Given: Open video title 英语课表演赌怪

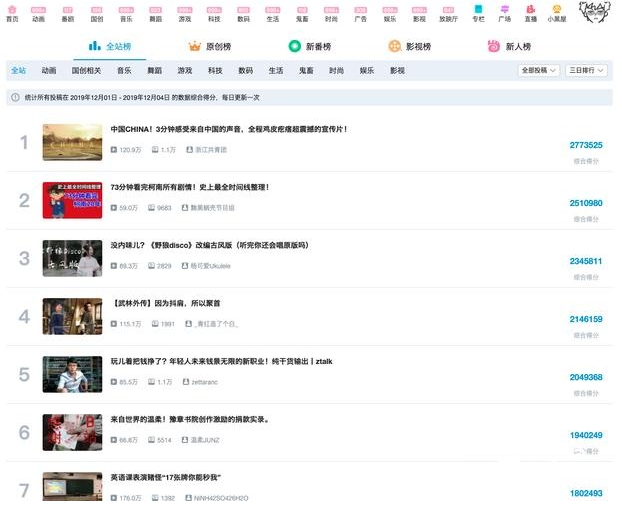Looking at the screenshot, I should (165, 477).
